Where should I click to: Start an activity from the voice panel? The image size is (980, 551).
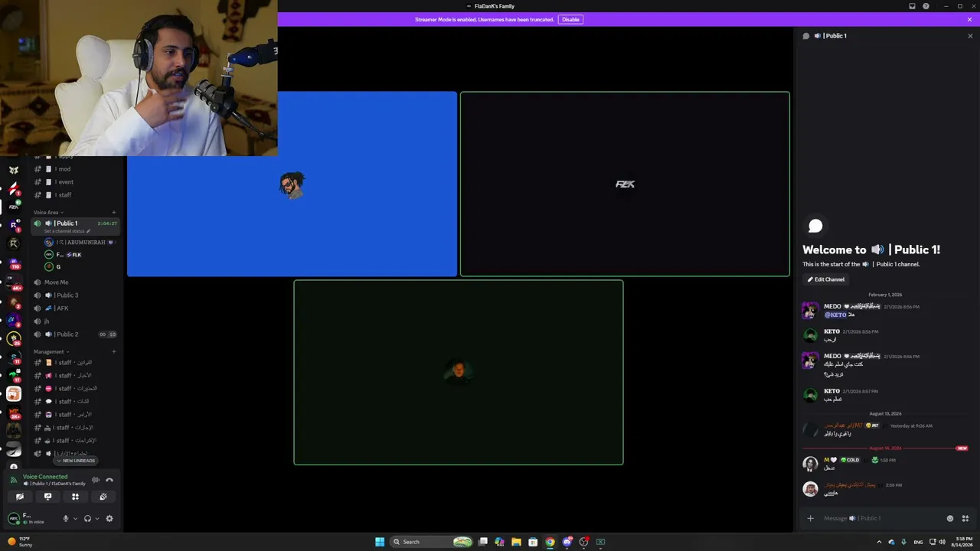click(x=75, y=497)
